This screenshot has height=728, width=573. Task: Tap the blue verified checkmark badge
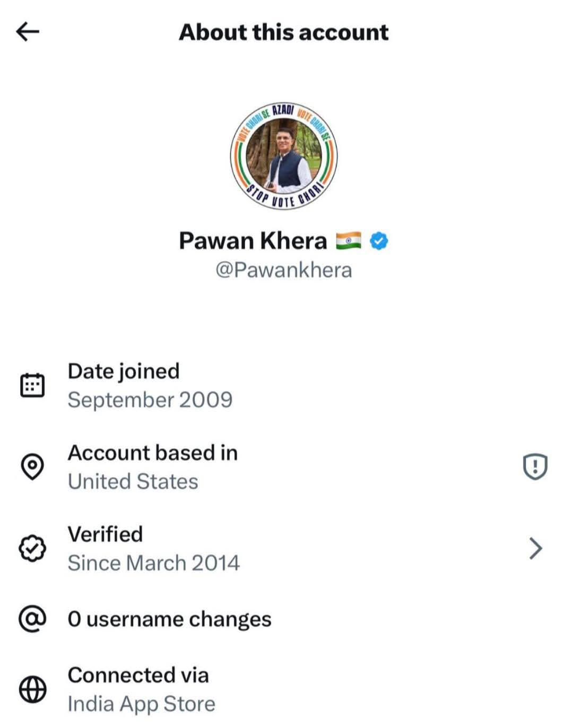(x=378, y=241)
